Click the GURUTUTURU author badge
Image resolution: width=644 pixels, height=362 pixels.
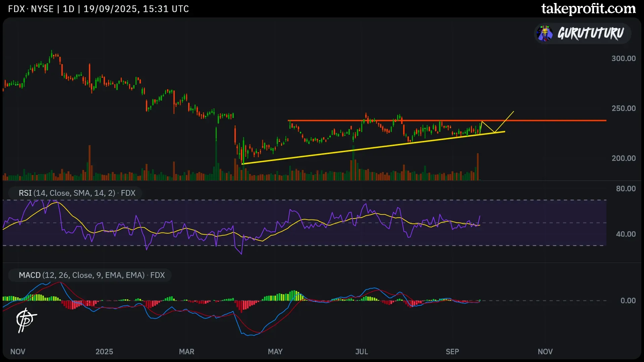click(590, 33)
